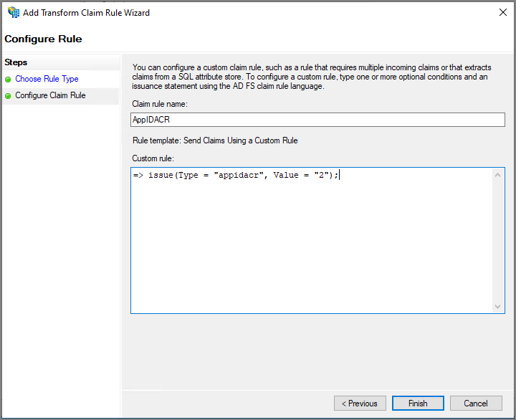Click the custom rule scrollbar down arrow
Image resolution: width=516 pixels, height=420 pixels.
(x=497, y=307)
